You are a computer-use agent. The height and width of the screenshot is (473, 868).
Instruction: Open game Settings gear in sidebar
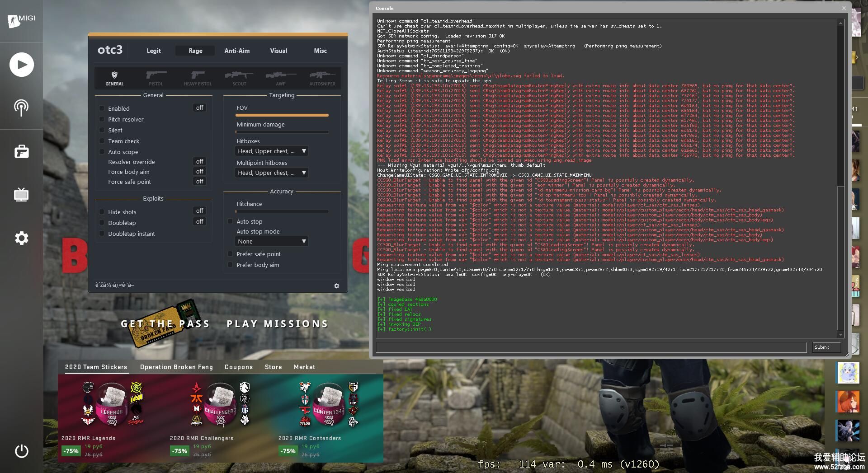21,238
